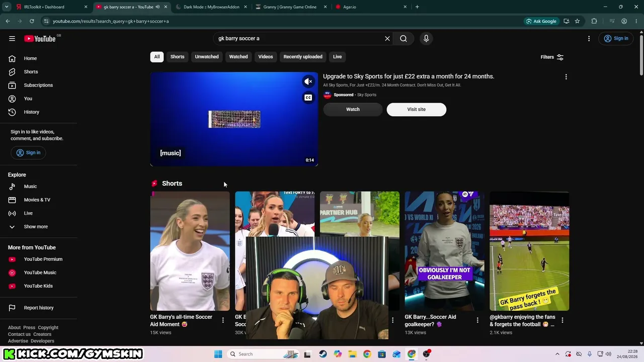Click the Ask Google button
The height and width of the screenshot is (362, 644).
coord(541,21)
